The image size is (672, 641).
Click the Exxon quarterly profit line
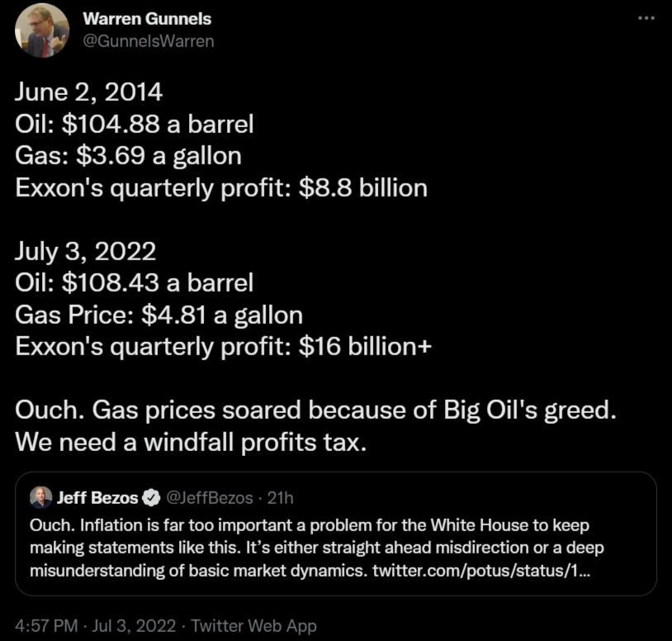click(x=223, y=188)
